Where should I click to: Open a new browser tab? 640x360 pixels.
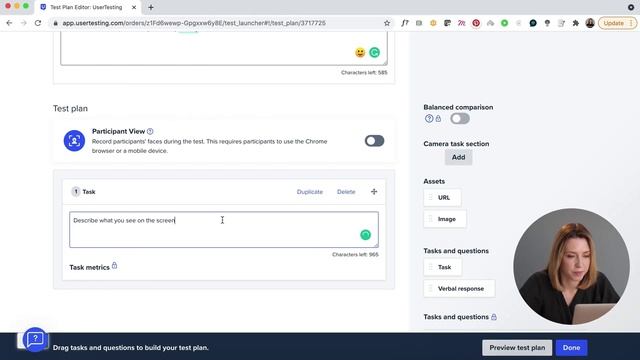click(x=151, y=7)
